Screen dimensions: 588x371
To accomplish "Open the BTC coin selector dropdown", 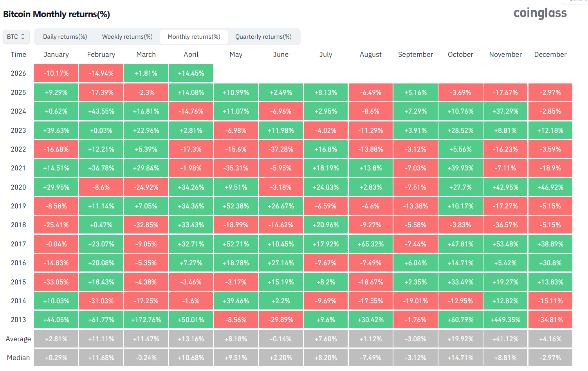I will [16, 37].
